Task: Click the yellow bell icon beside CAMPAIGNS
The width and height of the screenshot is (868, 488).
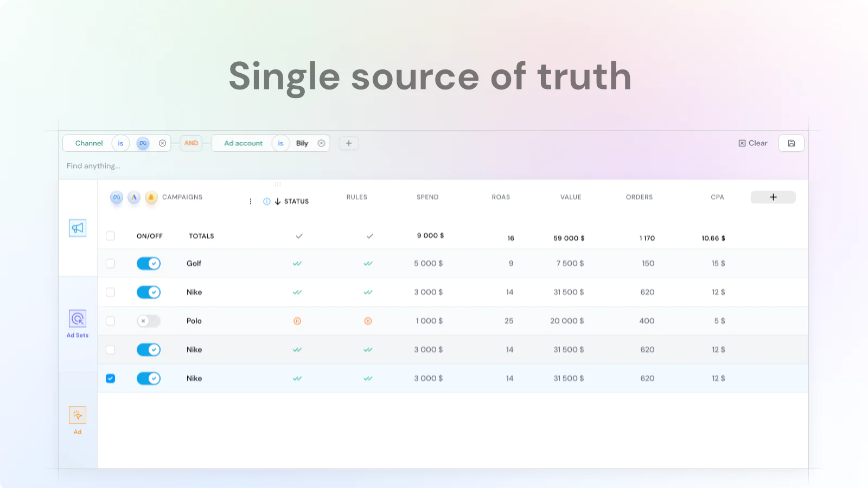Action: coord(151,197)
